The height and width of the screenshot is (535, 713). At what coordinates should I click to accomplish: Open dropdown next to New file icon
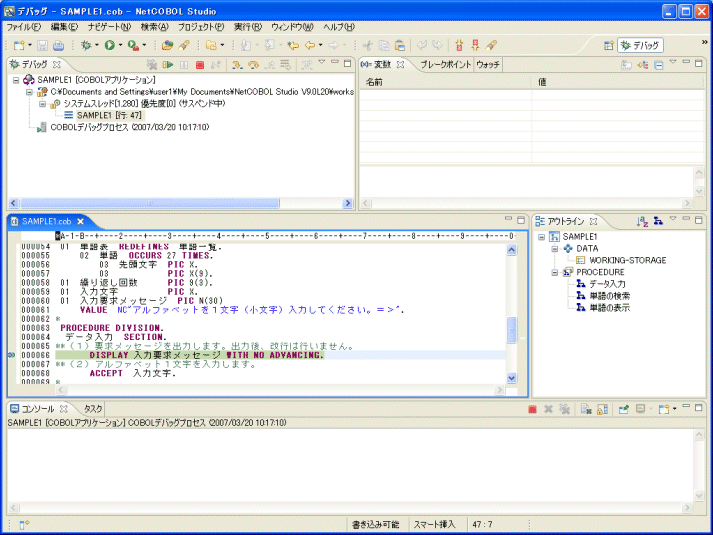click(x=30, y=45)
